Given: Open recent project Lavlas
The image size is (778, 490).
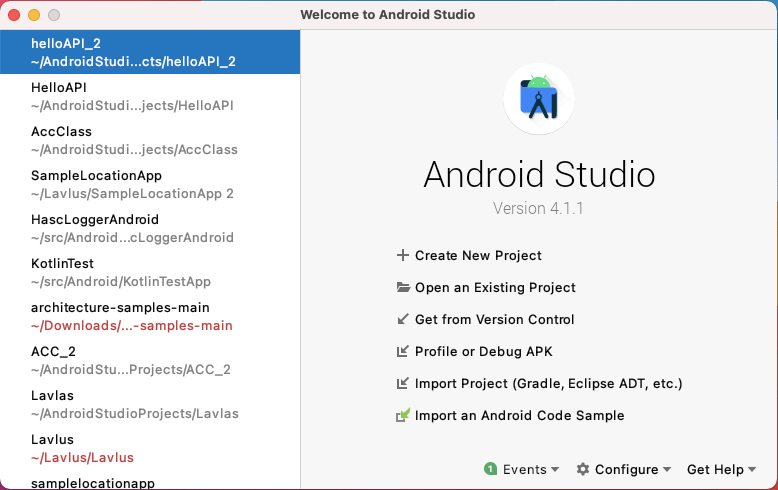Looking at the screenshot, I should (x=150, y=404).
